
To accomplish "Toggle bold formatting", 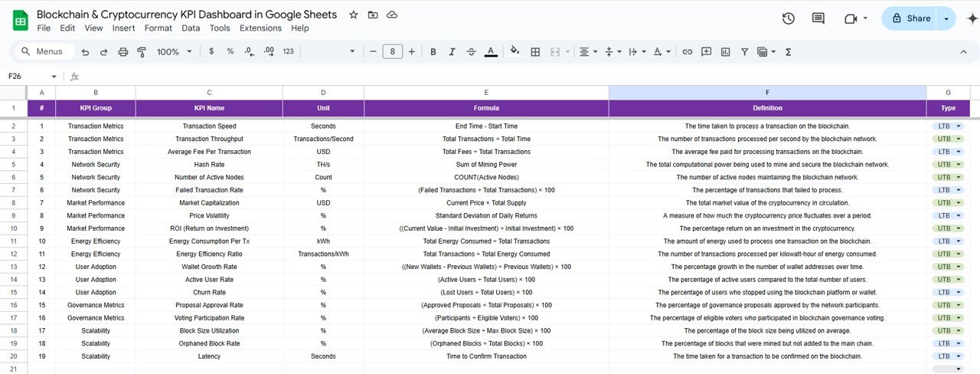I will [x=433, y=51].
